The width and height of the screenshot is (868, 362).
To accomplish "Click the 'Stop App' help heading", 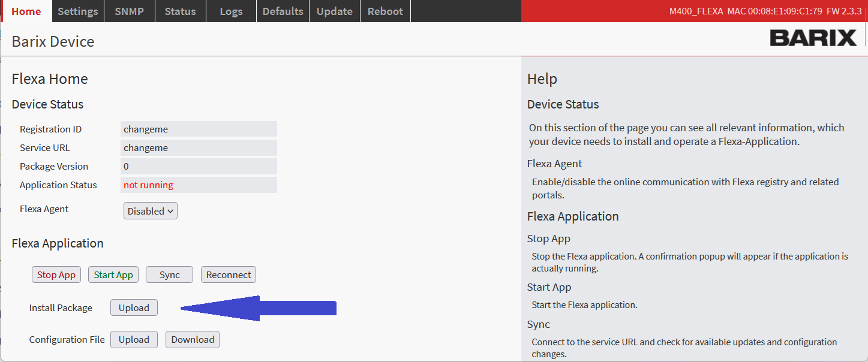I will pos(548,239).
